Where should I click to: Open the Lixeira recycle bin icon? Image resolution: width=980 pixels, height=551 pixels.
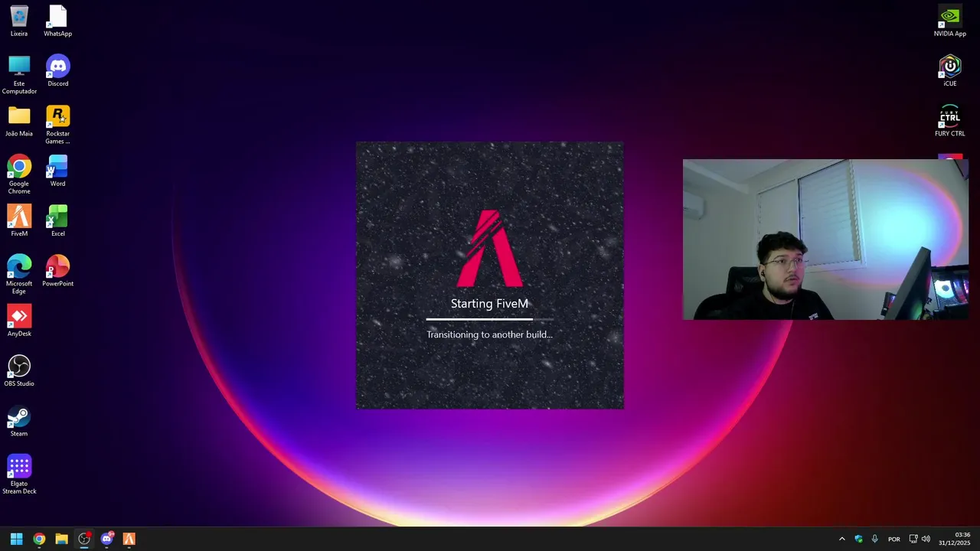click(x=19, y=21)
